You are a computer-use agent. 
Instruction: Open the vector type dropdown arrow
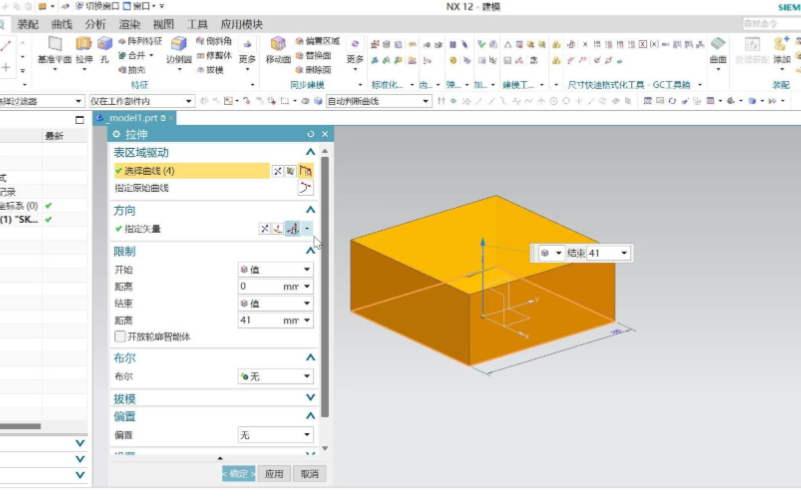(x=307, y=229)
